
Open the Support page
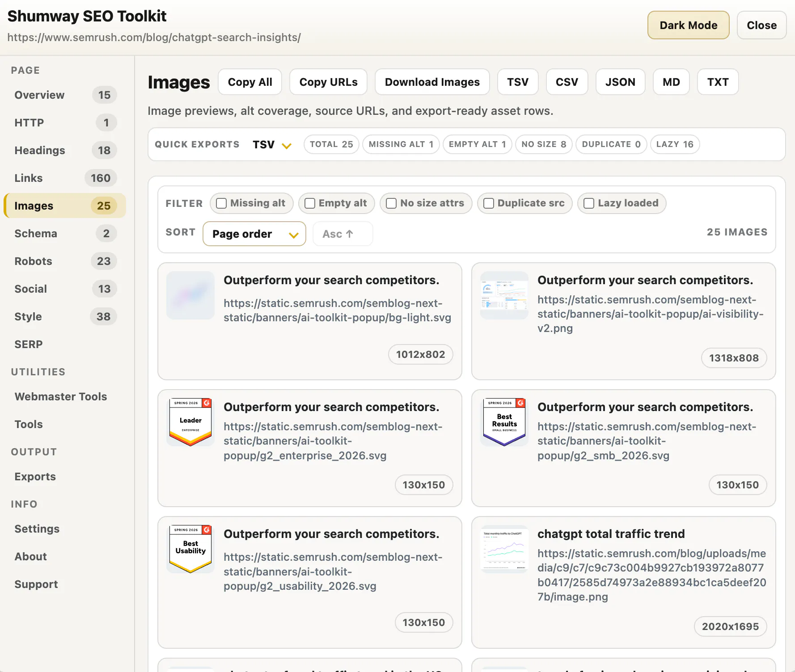(x=65, y=584)
